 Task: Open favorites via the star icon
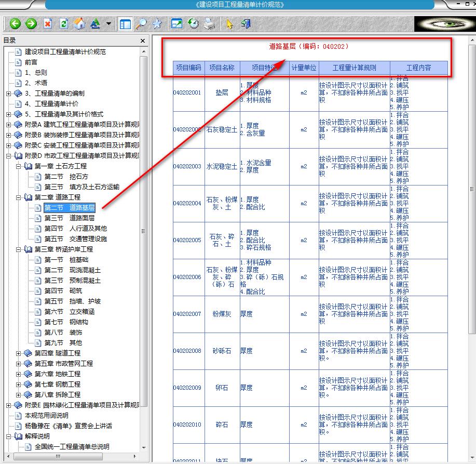(x=157, y=24)
